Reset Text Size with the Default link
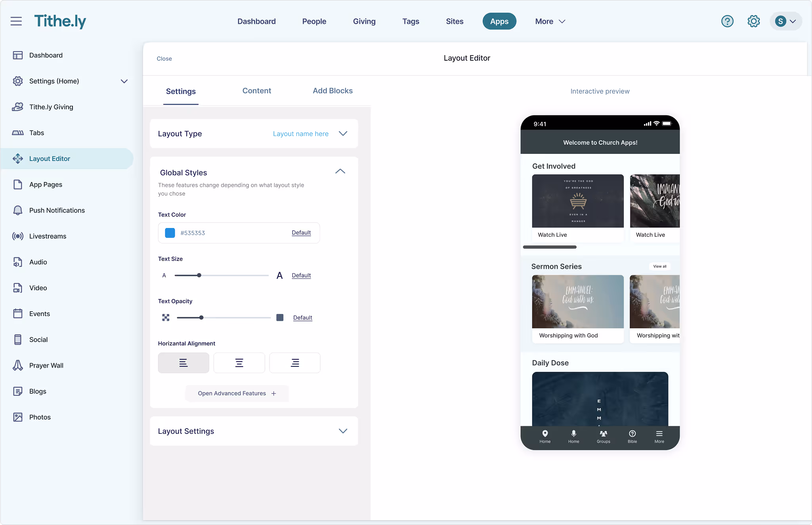The image size is (812, 525). (301, 275)
